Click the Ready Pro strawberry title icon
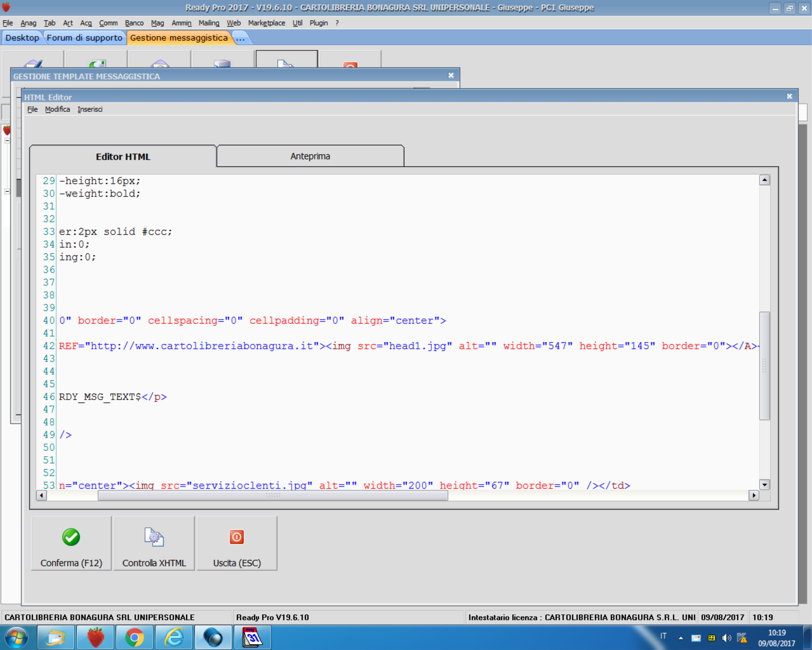This screenshot has width=812, height=650. 6,7
